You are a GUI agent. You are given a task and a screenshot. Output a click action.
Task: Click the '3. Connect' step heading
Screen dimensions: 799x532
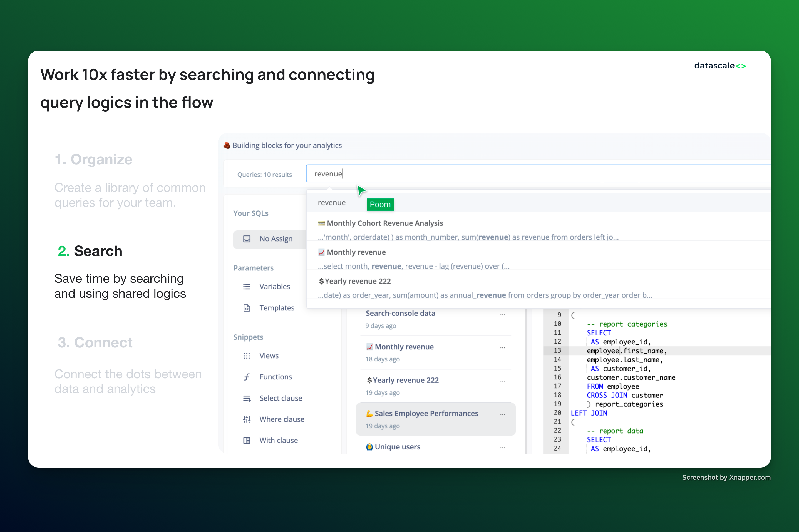[x=95, y=343]
